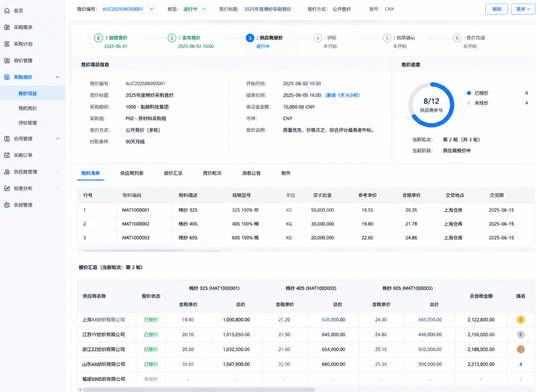Click step circle for 创建竞价

coord(98,38)
